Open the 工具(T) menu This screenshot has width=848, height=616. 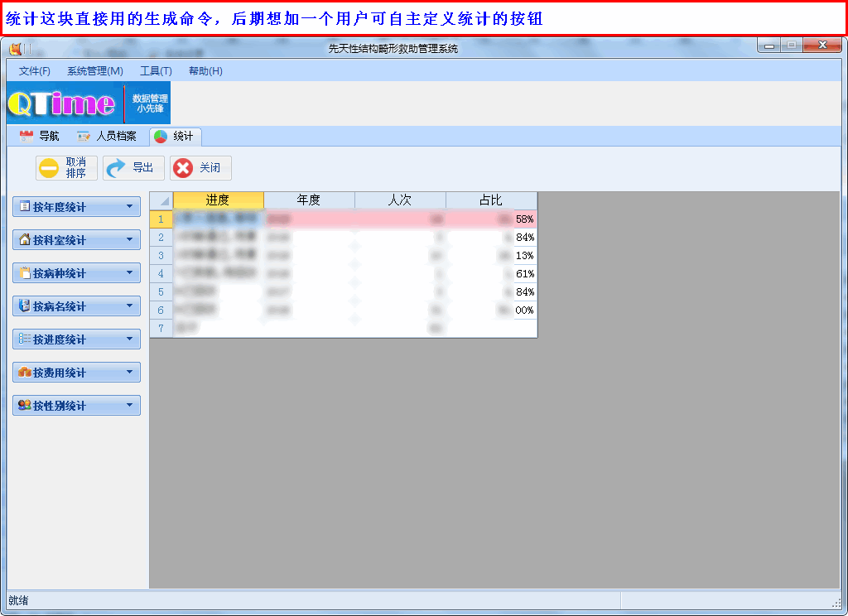click(x=156, y=71)
